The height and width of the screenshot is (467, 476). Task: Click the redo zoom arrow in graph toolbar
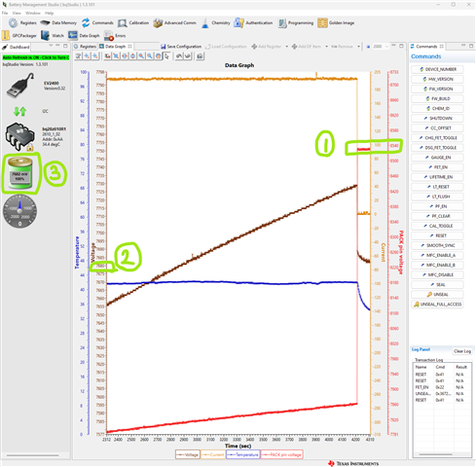(x=188, y=56)
